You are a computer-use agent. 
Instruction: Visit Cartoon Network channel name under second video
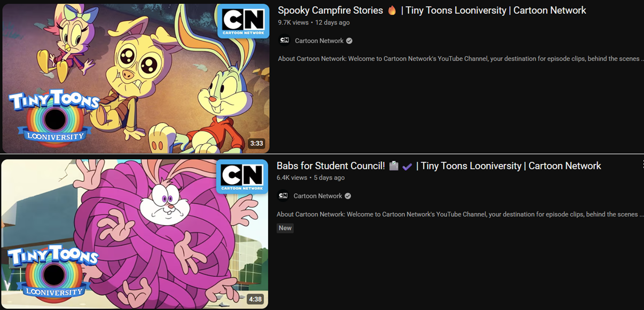pyautogui.click(x=318, y=196)
